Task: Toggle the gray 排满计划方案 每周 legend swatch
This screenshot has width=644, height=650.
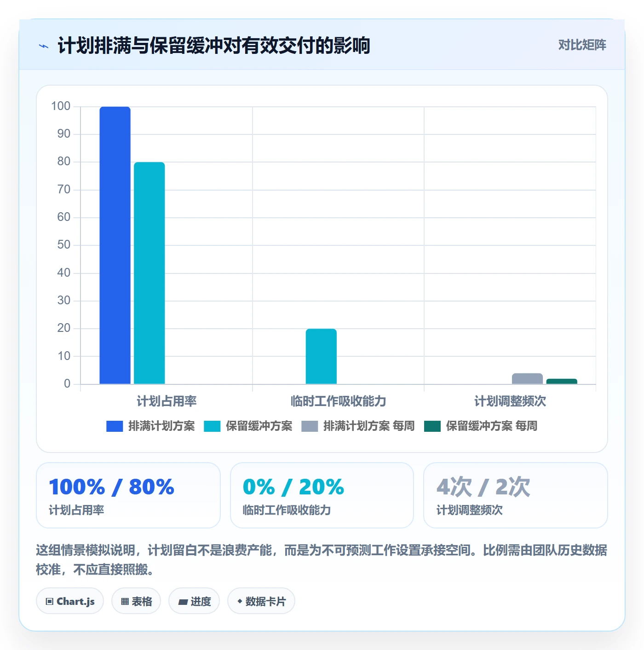Action: (310, 426)
